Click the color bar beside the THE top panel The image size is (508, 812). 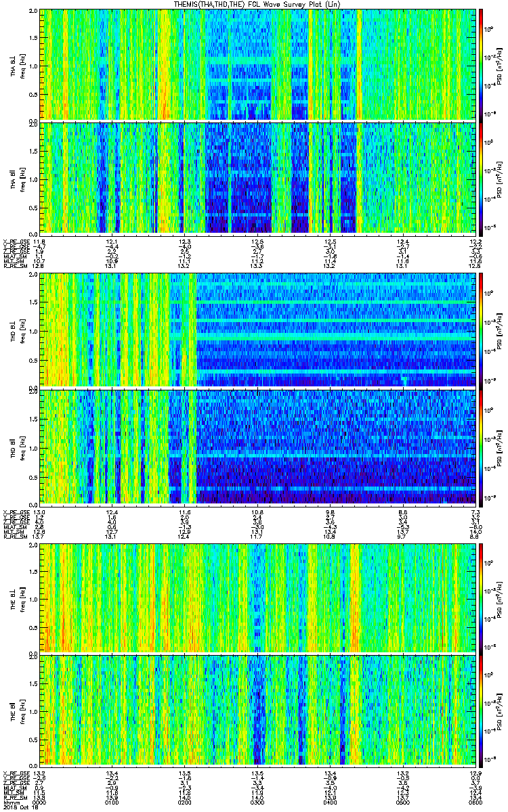[x=481, y=597]
